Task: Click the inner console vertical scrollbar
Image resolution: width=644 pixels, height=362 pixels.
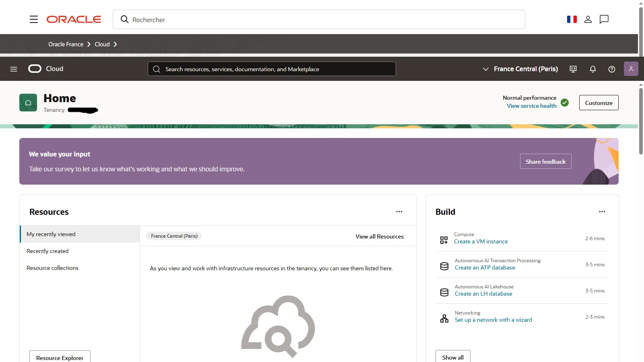Action: [x=641, y=121]
